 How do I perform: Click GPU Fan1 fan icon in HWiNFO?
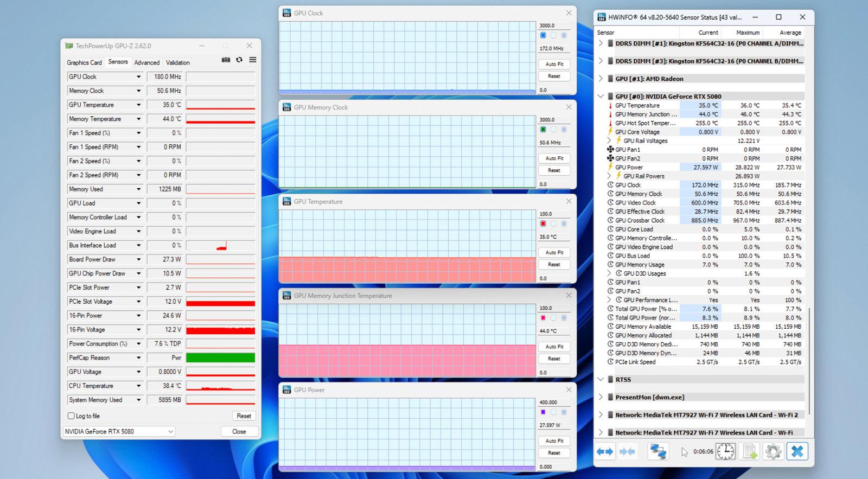[610, 150]
